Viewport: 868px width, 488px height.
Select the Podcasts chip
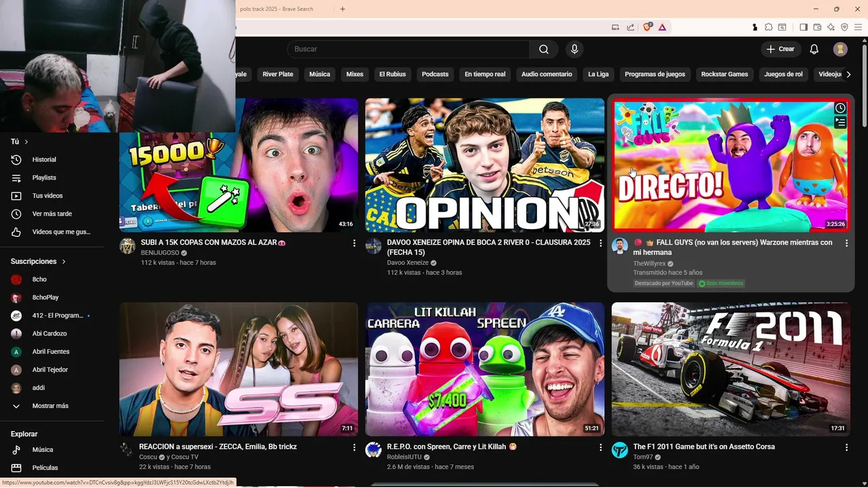click(435, 74)
